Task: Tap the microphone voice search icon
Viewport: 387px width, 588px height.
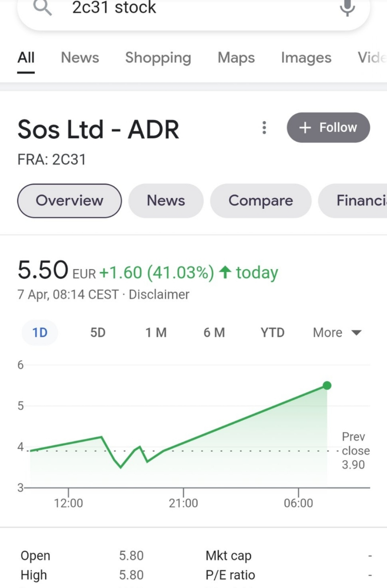Action: click(347, 7)
